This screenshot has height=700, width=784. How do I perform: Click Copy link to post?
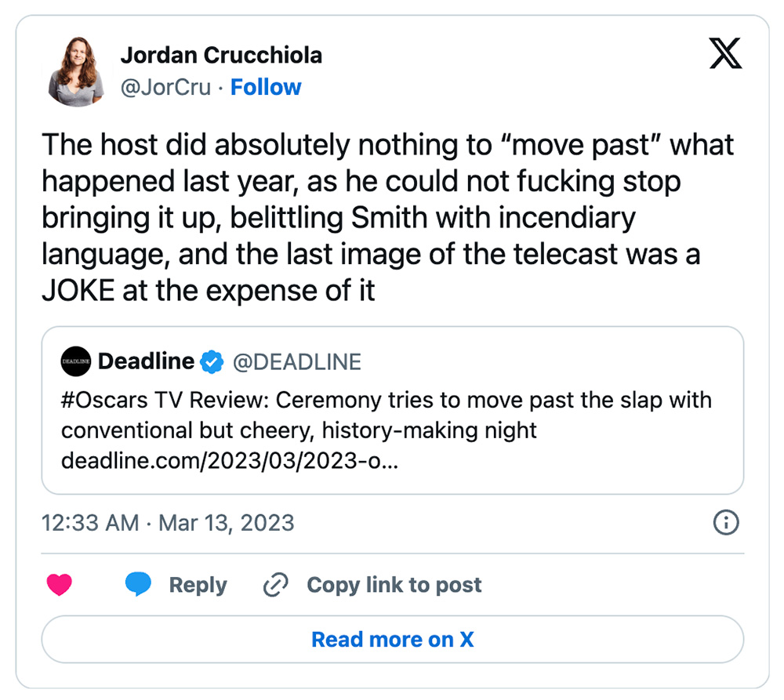coord(394,585)
